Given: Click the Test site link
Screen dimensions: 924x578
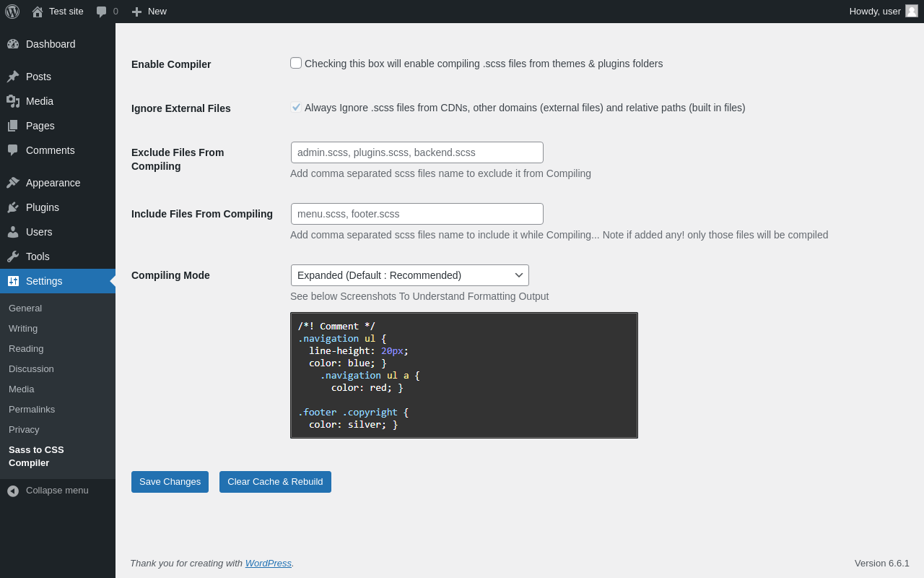Looking at the screenshot, I should (66, 12).
